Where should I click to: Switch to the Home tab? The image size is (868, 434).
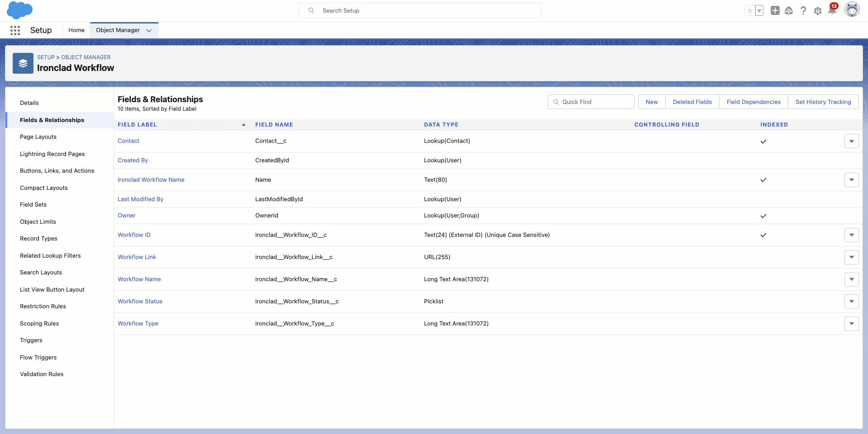pyautogui.click(x=76, y=30)
